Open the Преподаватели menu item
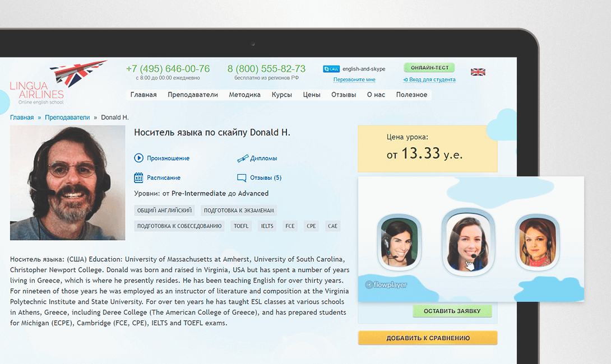 (193, 95)
